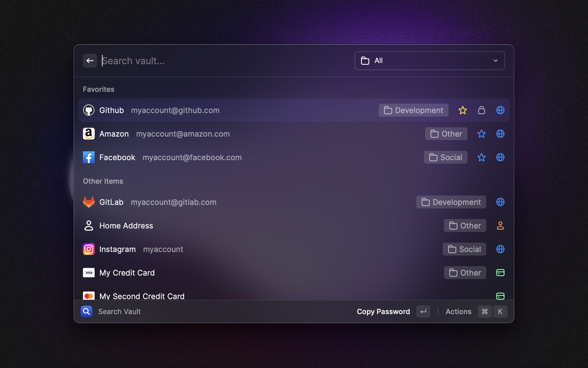Click the green card icon on My Credit Card
The height and width of the screenshot is (368, 588).
pos(500,273)
